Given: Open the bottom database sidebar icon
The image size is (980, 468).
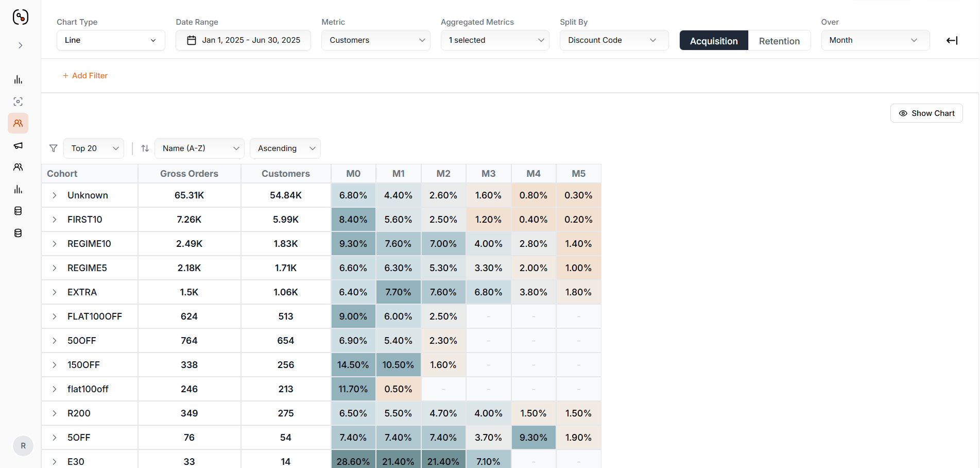Looking at the screenshot, I should point(18,233).
